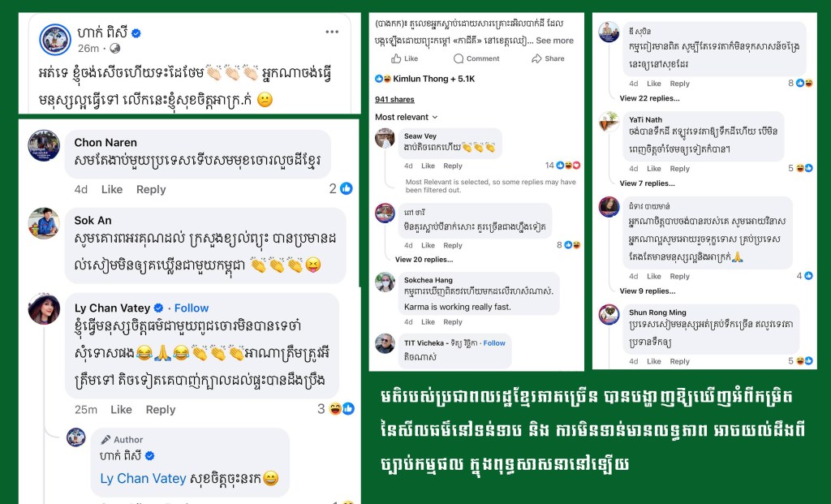Open the 941 shares list
The image size is (831, 504).
pyautogui.click(x=394, y=99)
